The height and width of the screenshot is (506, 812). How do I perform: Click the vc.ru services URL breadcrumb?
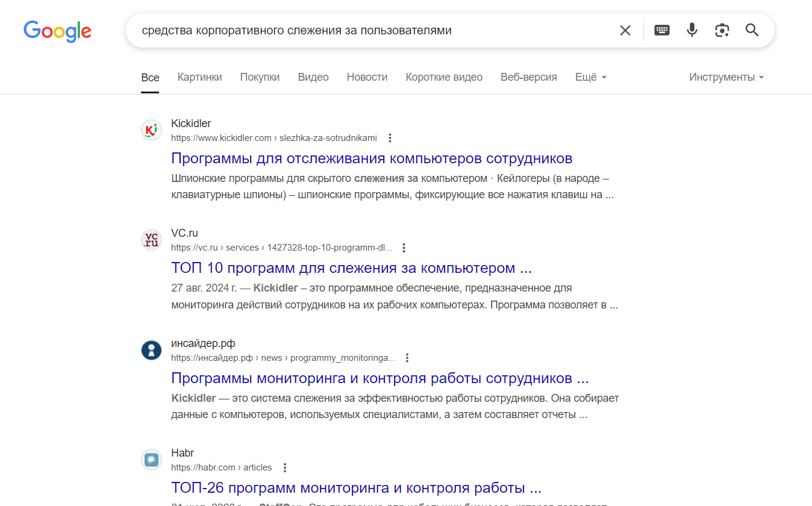(x=281, y=248)
